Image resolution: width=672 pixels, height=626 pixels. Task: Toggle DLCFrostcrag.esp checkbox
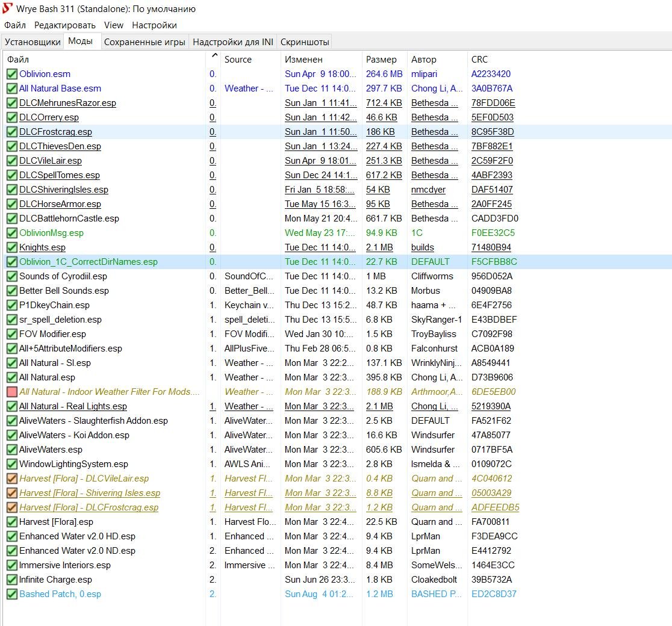pyautogui.click(x=12, y=132)
